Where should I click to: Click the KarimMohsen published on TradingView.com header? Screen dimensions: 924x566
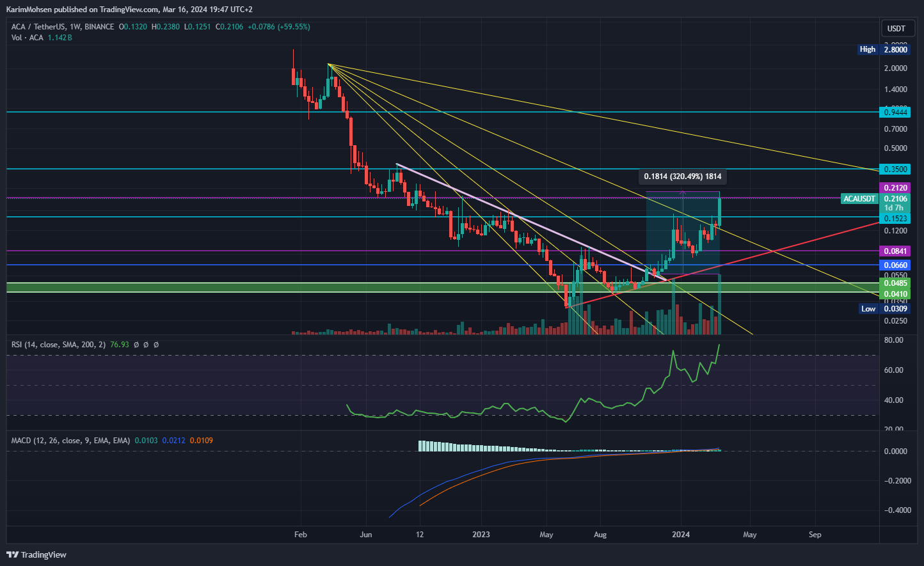(x=129, y=10)
